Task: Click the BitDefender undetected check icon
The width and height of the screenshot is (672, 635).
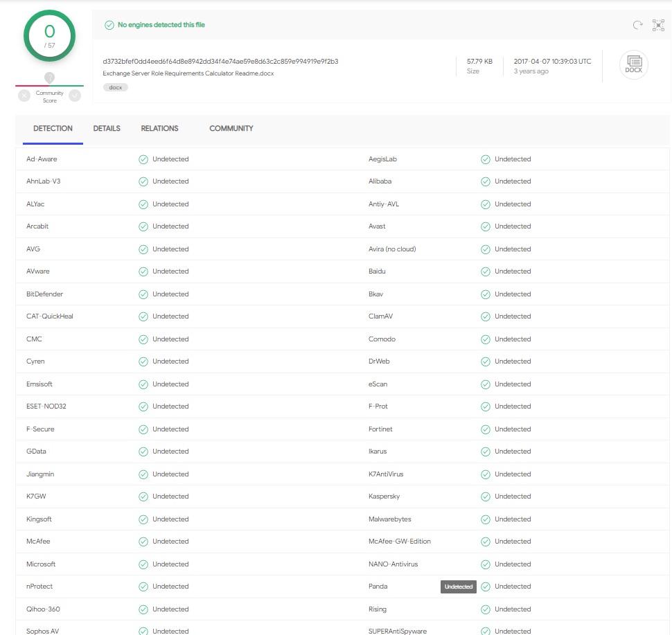Action: pyautogui.click(x=143, y=294)
